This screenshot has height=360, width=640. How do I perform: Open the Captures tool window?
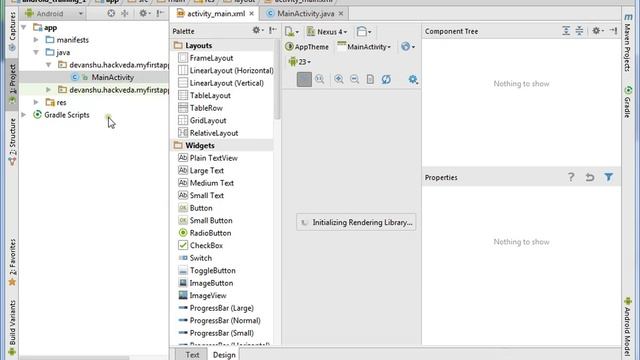(x=12, y=31)
